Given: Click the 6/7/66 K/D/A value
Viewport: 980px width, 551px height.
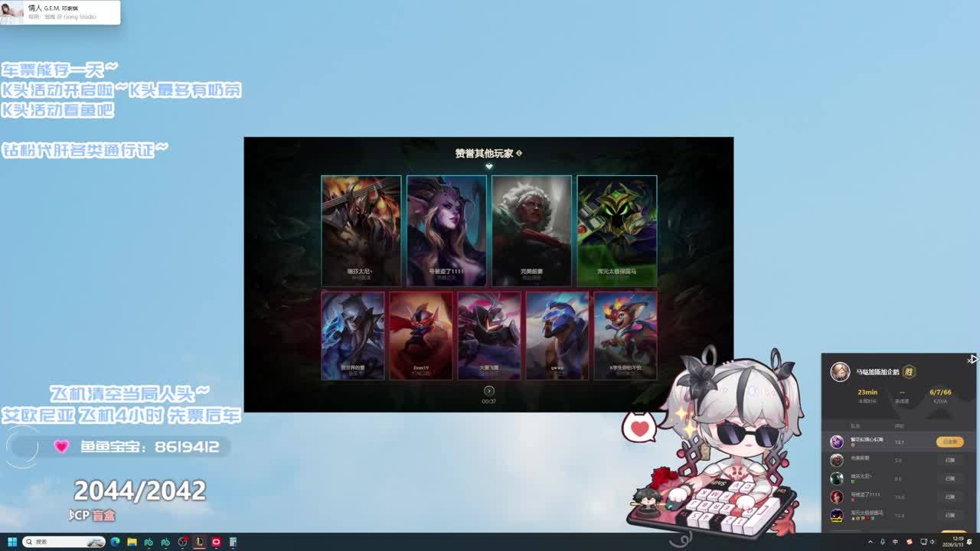Looking at the screenshot, I should [x=940, y=392].
